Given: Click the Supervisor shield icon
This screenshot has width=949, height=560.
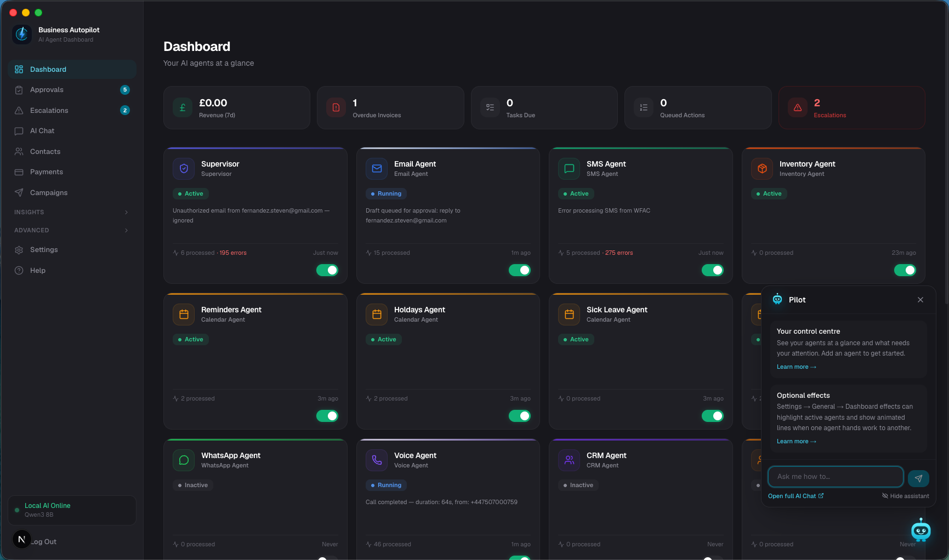Looking at the screenshot, I should coord(184,169).
